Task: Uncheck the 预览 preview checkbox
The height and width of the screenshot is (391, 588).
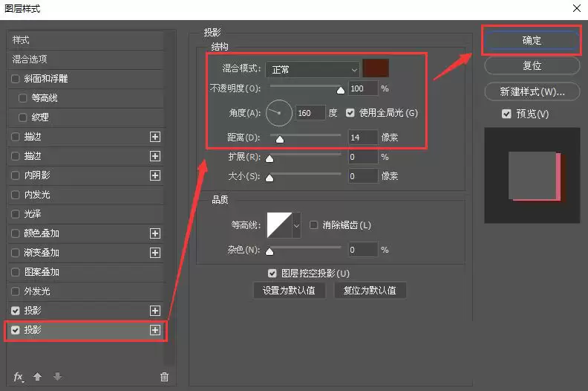Action: pyautogui.click(x=506, y=114)
